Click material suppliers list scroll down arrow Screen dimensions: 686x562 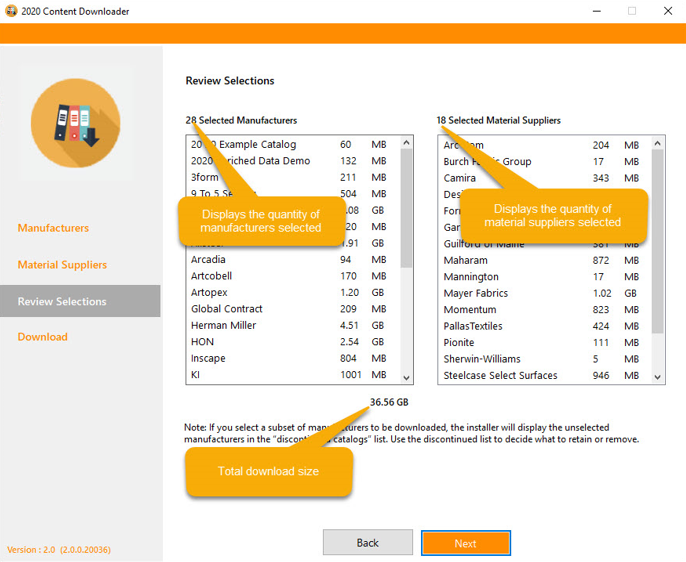658,377
